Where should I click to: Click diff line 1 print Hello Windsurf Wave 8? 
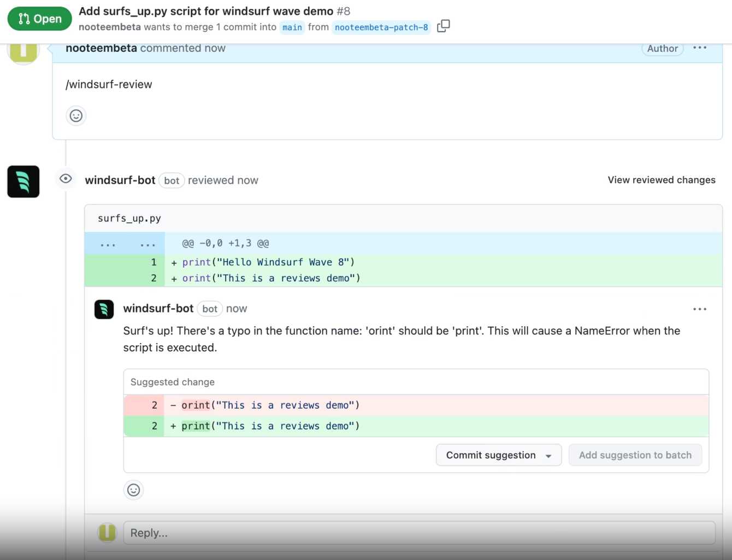(404, 262)
